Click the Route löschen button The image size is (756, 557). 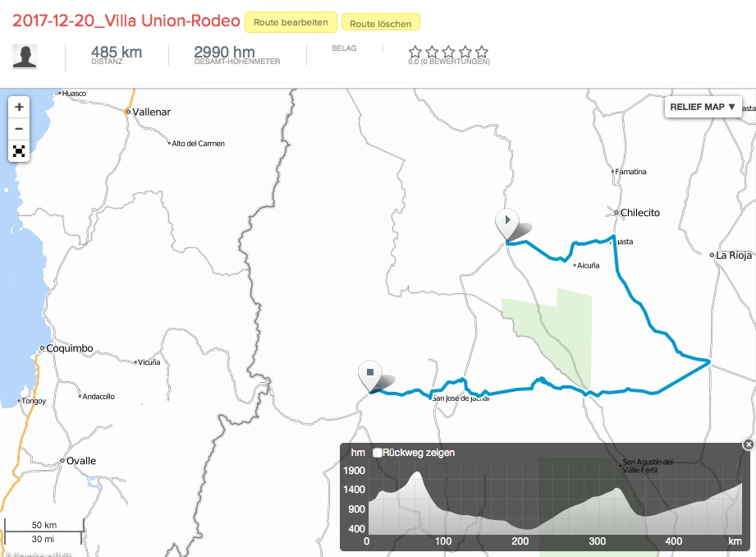coord(380,24)
